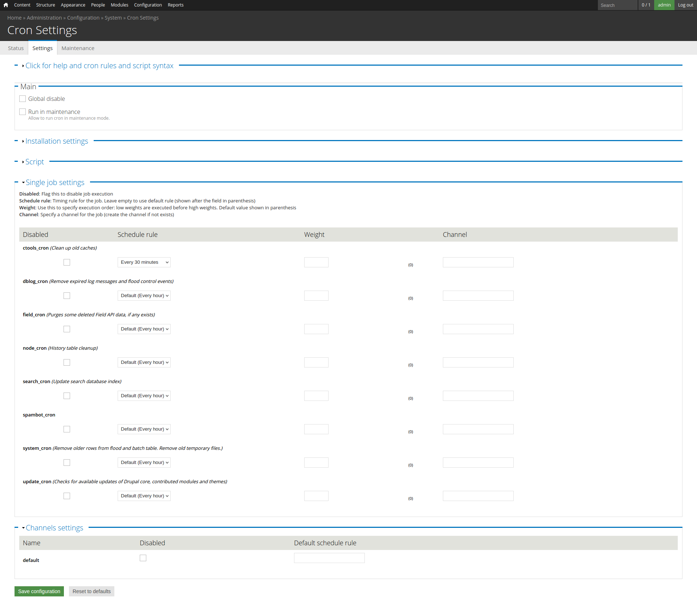Disable the ctools_cron job checkbox
This screenshot has height=616, width=697.
pyautogui.click(x=67, y=262)
